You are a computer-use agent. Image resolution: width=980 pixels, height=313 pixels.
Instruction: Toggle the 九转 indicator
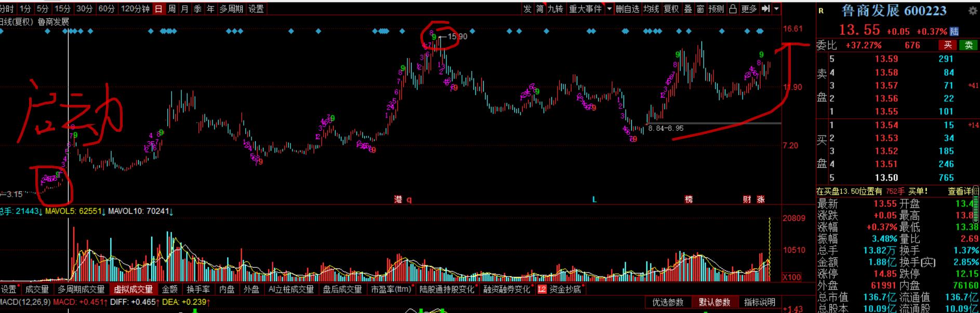tap(555, 9)
